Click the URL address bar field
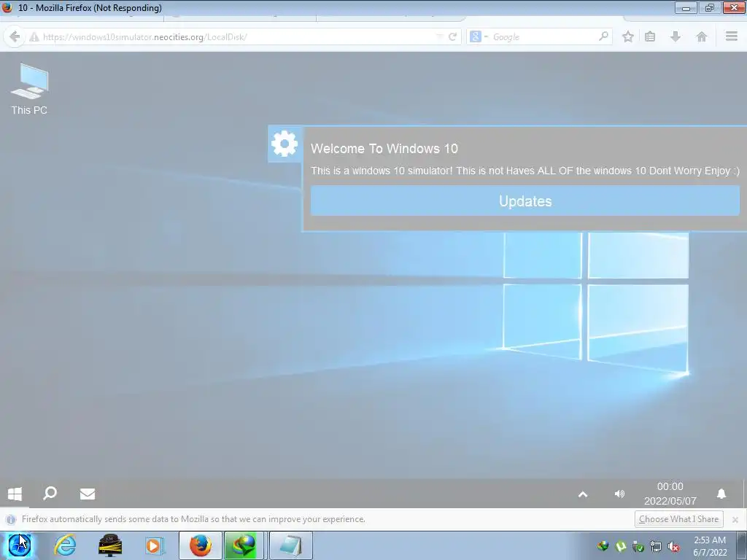The width and height of the screenshot is (747, 560). [239, 37]
